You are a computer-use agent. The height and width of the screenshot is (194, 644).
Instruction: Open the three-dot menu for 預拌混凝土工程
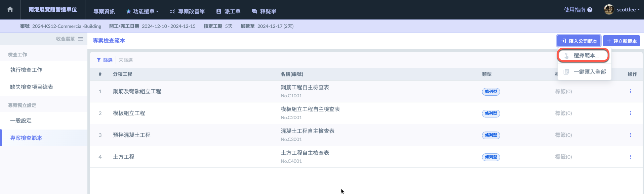click(x=630, y=135)
